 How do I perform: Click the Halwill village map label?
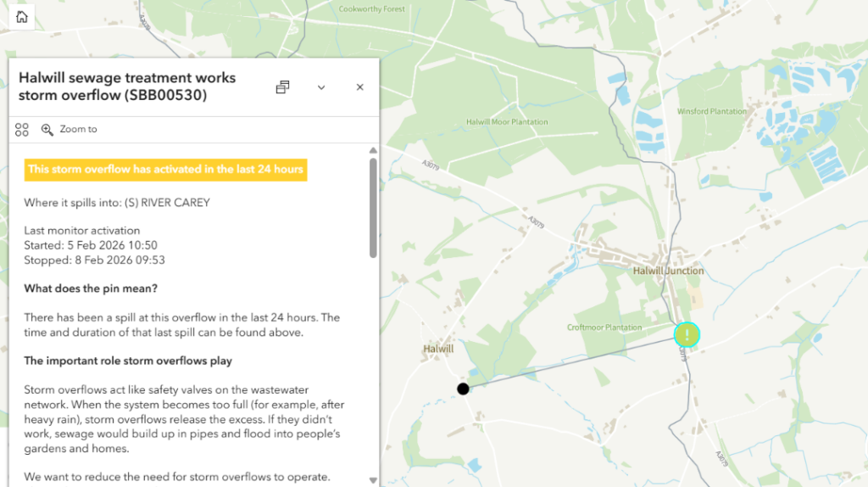pos(438,349)
